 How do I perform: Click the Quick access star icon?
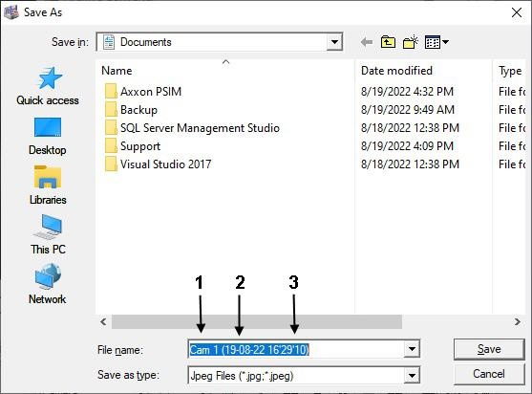(50, 78)
